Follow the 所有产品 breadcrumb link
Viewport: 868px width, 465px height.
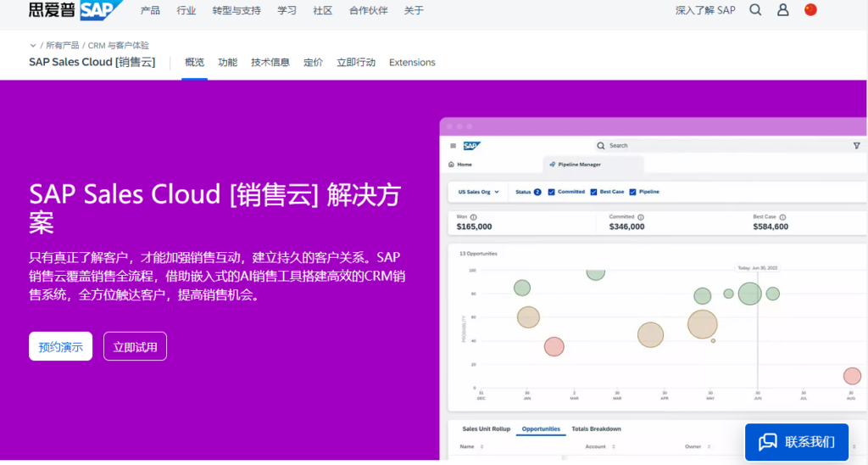pos(62,46)
